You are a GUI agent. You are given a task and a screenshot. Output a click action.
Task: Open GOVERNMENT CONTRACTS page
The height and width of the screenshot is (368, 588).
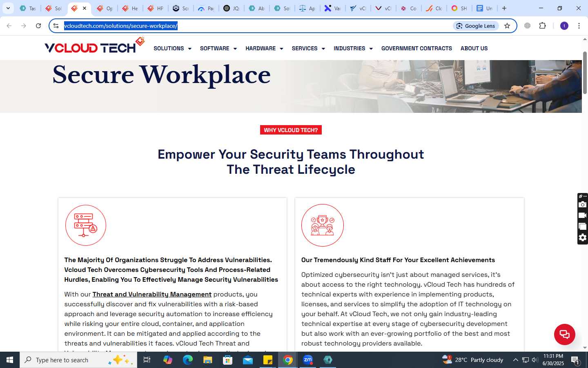[416, 48]
